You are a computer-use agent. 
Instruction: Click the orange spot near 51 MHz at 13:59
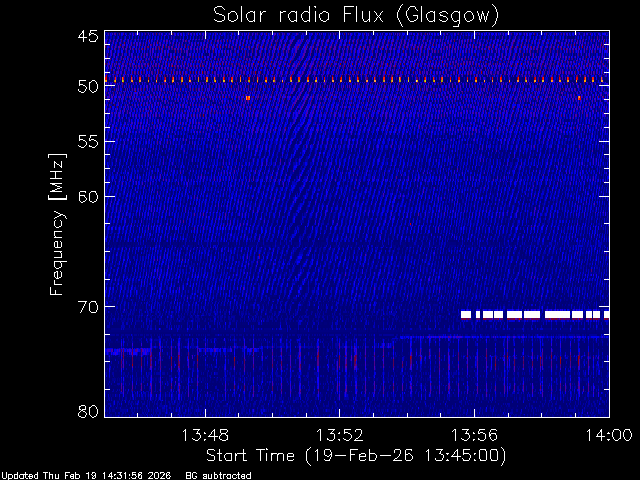pyautogui.click(x=579, y=98)
